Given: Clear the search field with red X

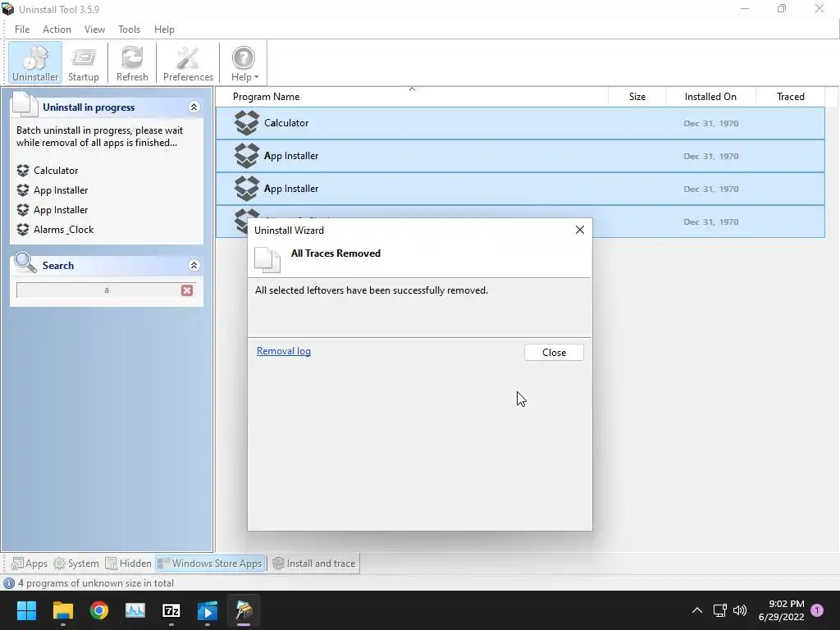Looking at the screenshot, I should (187, 290).
